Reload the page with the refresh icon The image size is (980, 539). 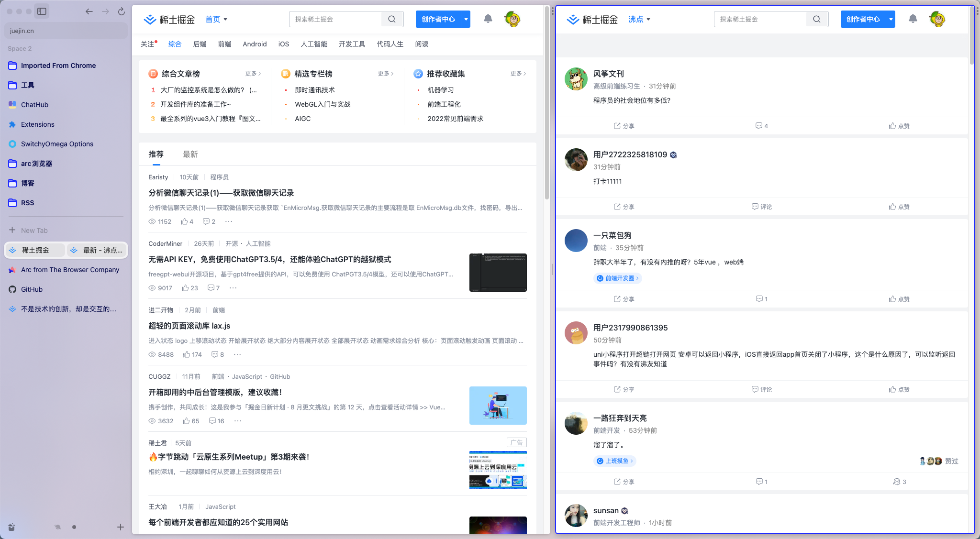122,11
